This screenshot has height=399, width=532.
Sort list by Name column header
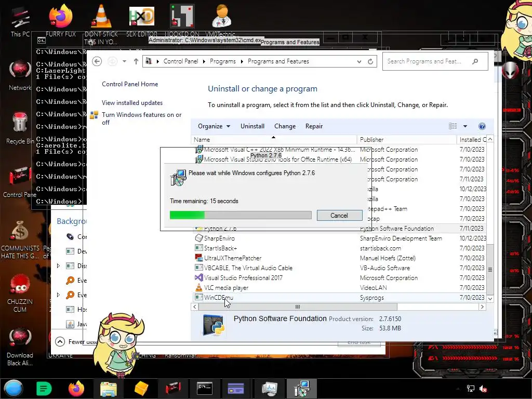[x=273, y=140]
